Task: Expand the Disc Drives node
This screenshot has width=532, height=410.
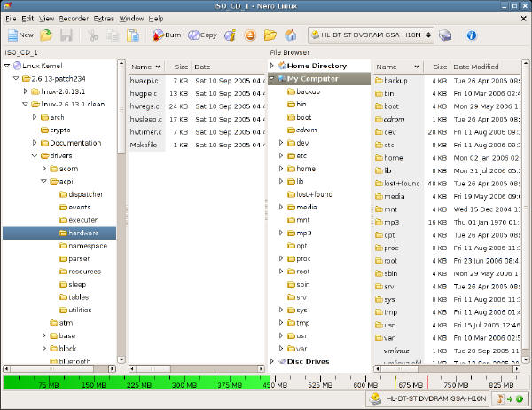Action: (x=273, y=361)
